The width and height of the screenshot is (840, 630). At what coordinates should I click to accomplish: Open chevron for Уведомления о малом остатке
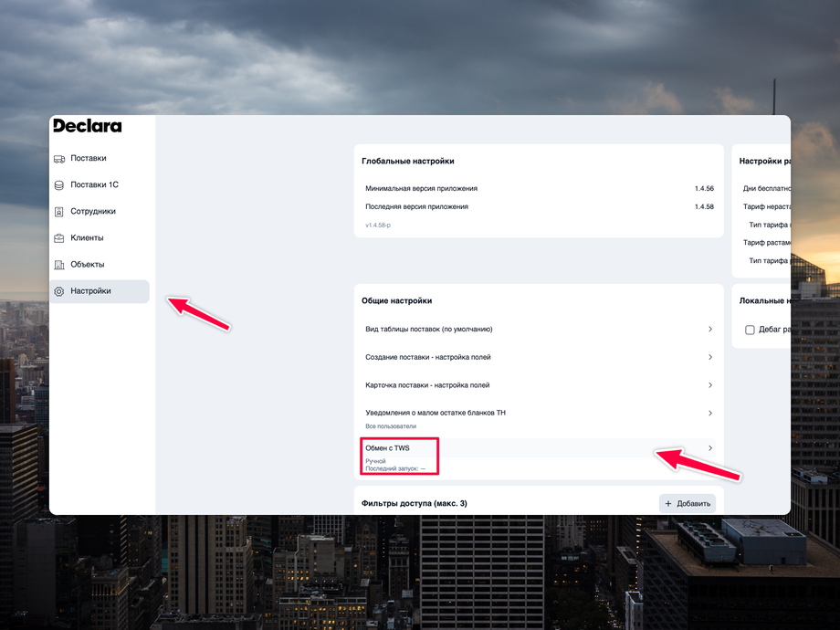[710, 413]
